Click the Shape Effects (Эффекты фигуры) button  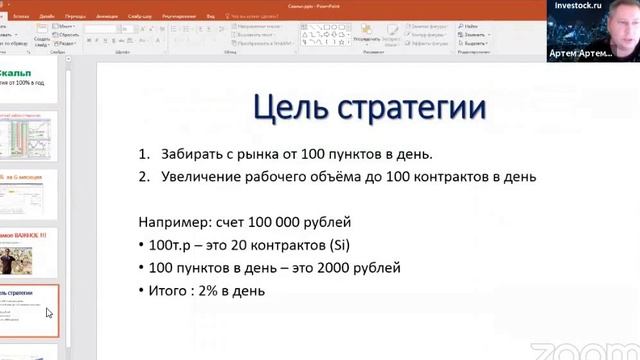point(427,43)
